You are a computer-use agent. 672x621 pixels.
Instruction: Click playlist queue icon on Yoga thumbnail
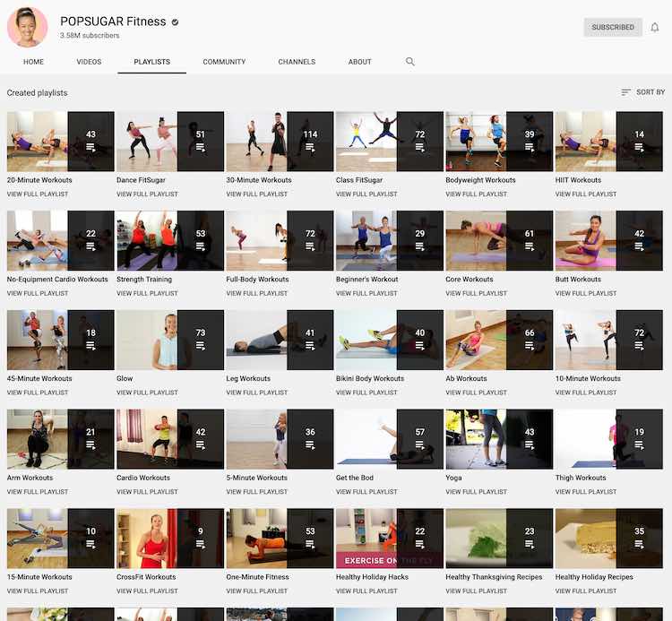pos(530,445)
